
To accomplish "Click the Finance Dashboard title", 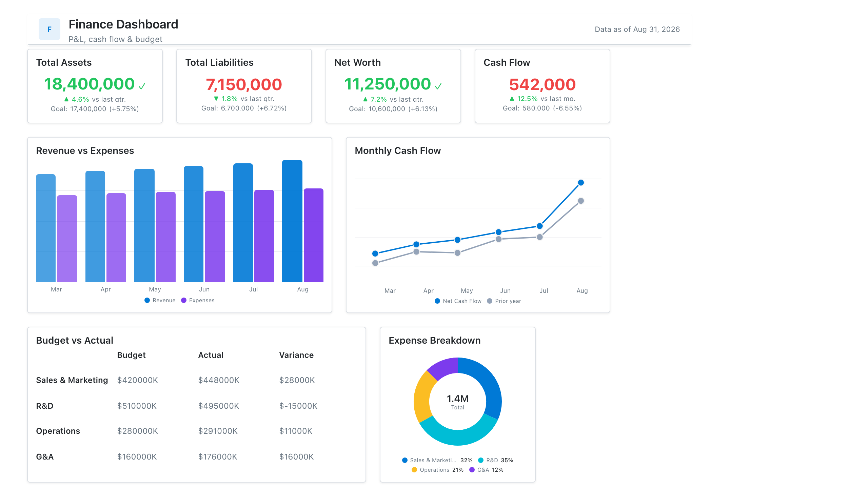I will [x=123, y=24].
